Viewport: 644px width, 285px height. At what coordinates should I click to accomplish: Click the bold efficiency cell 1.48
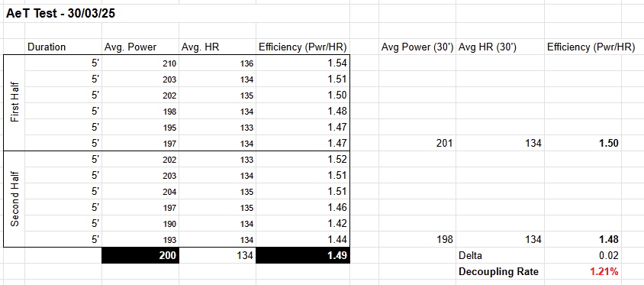coord(583,239)
